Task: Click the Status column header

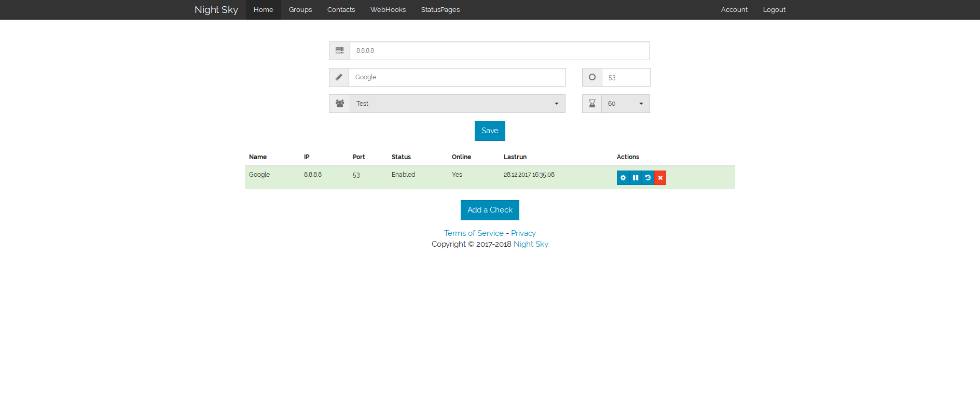Action: click(401, 157)
